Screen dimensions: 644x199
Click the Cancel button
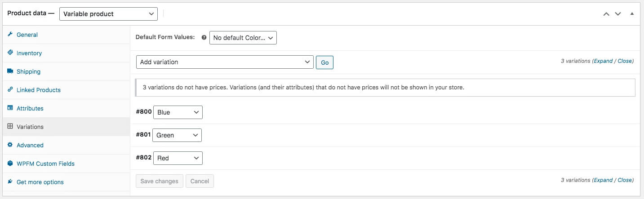(x=200, y=181)
